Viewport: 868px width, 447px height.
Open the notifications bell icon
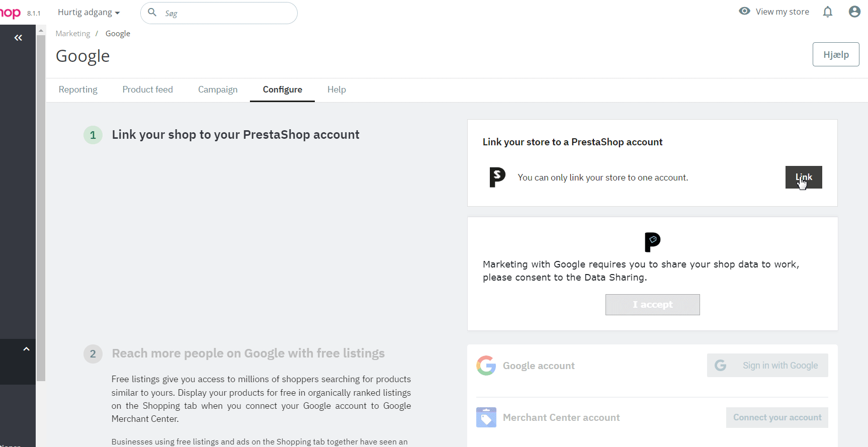[827, 12]
